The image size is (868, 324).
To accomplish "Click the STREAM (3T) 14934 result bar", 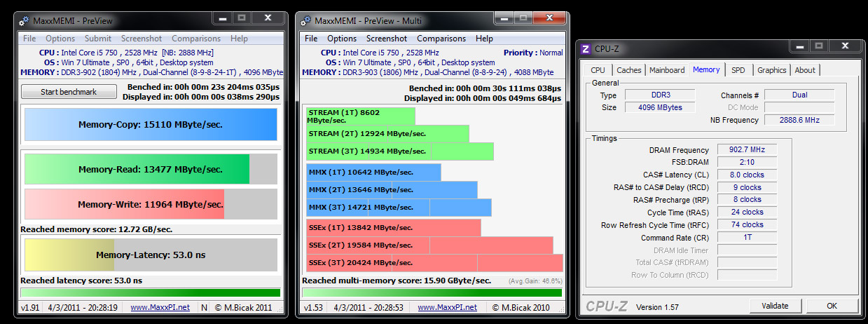I will pos(400,151).
